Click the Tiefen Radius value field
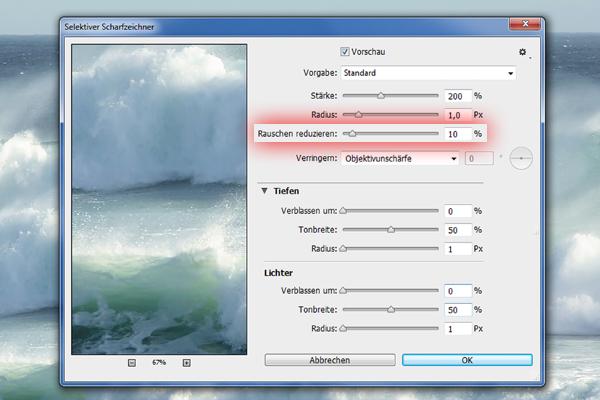 point(458,249)
